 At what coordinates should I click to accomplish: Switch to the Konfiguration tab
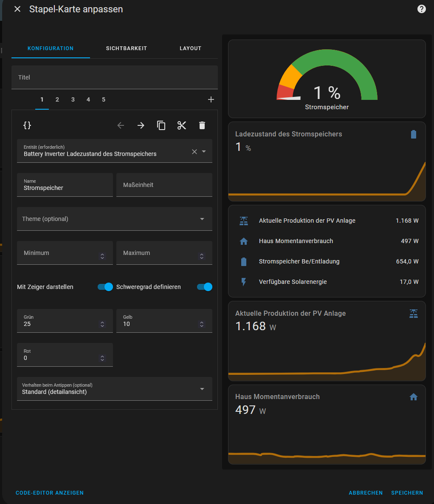[51, 48]
